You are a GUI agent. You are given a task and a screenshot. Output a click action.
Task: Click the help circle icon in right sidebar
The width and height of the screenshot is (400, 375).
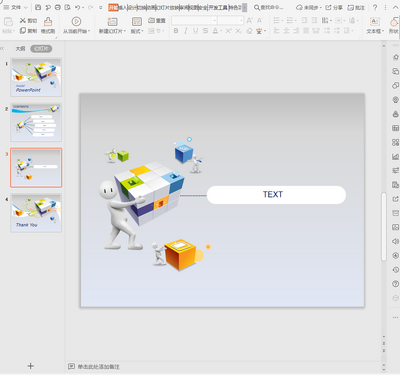click(395, 284)
